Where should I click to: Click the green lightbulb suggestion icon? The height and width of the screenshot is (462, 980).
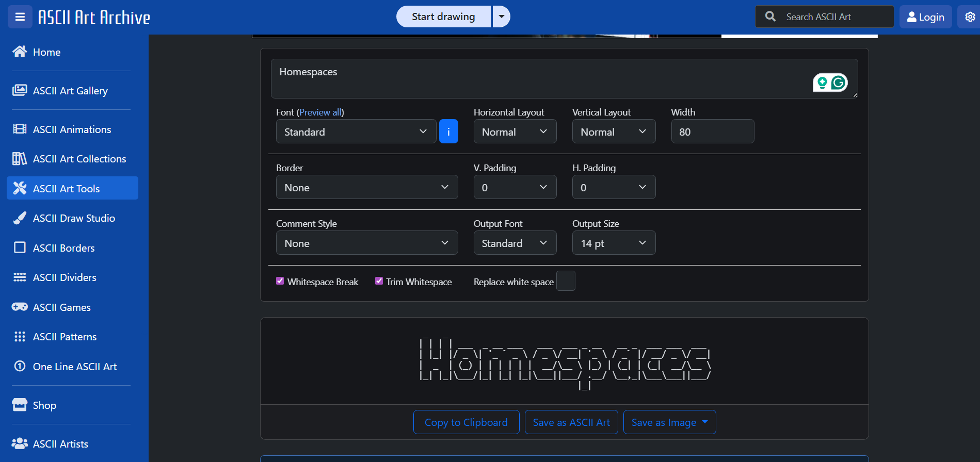822,82
